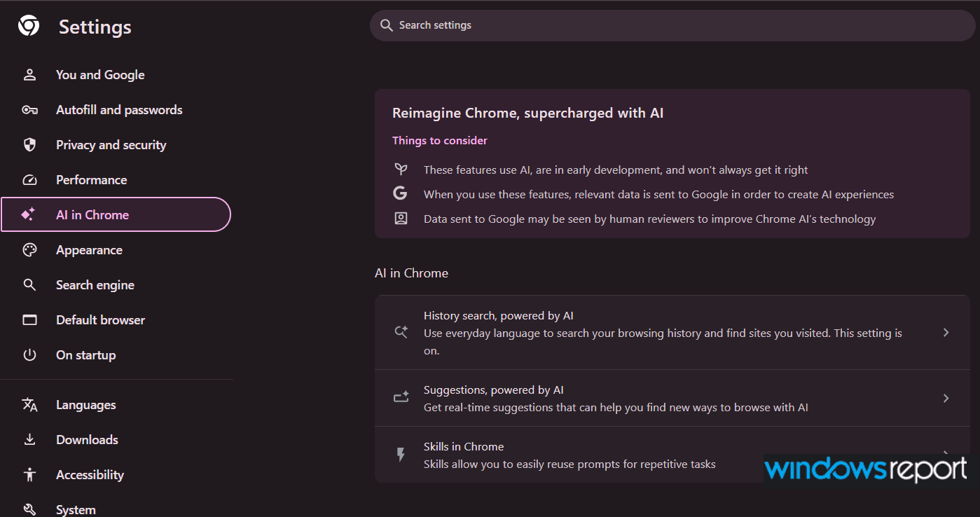Open Default browser settings
Screen dimensions: 980x517
click(116, 320)
